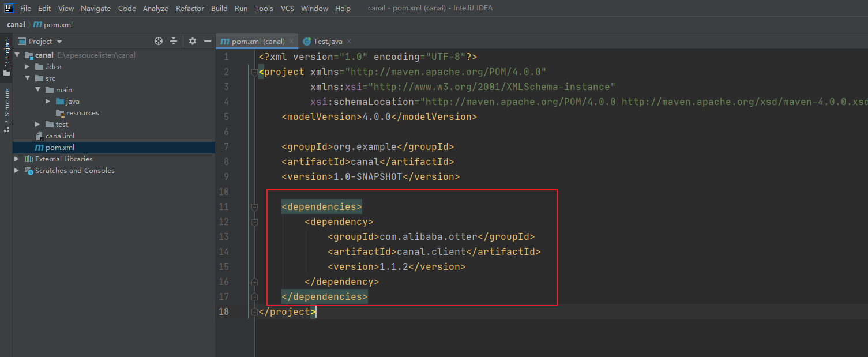Open the Navigate menu
The width and height of the screenshot is (868, 357).
96,9
